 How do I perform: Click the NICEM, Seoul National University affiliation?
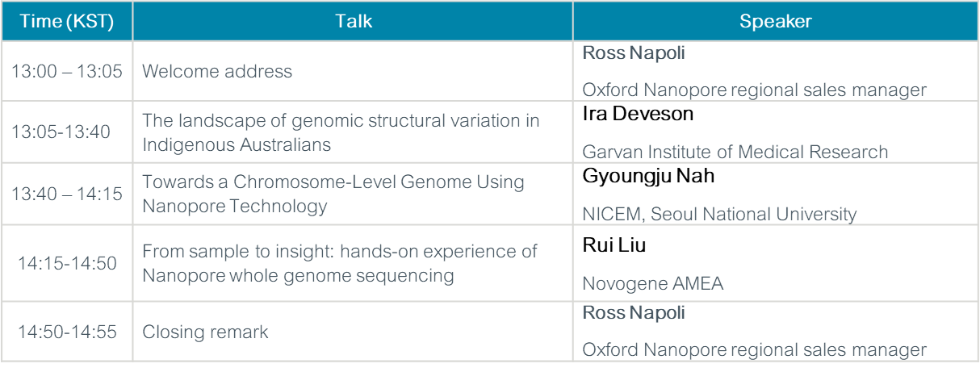pyautogui.click(x=719, y=214)
